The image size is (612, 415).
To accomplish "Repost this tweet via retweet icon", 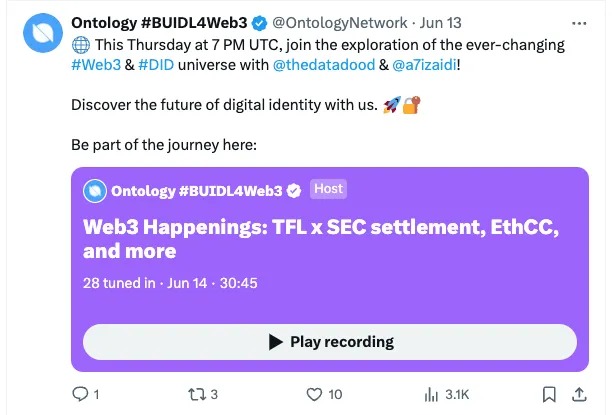I will click(x=199, y=394).
